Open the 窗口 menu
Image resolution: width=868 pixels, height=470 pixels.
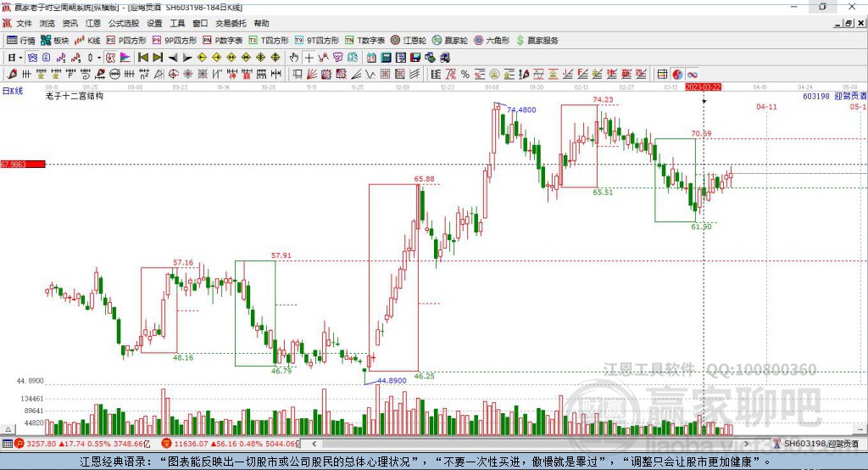[200, 23]
